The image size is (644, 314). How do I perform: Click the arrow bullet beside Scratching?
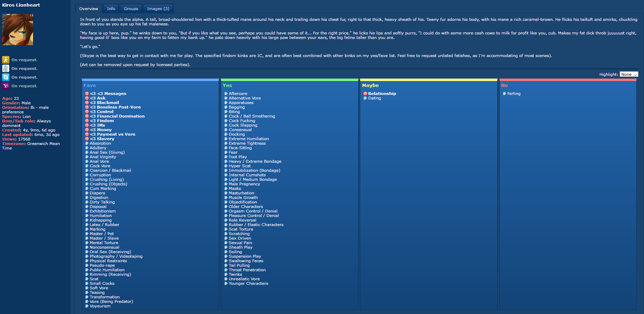[226, 234]
